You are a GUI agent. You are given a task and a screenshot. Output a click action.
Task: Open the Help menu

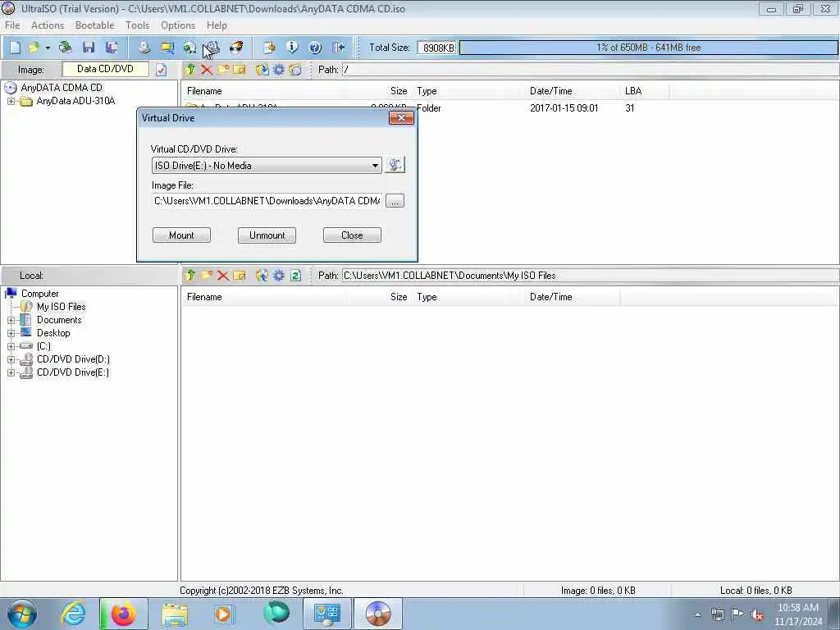[x=217, y=25]
